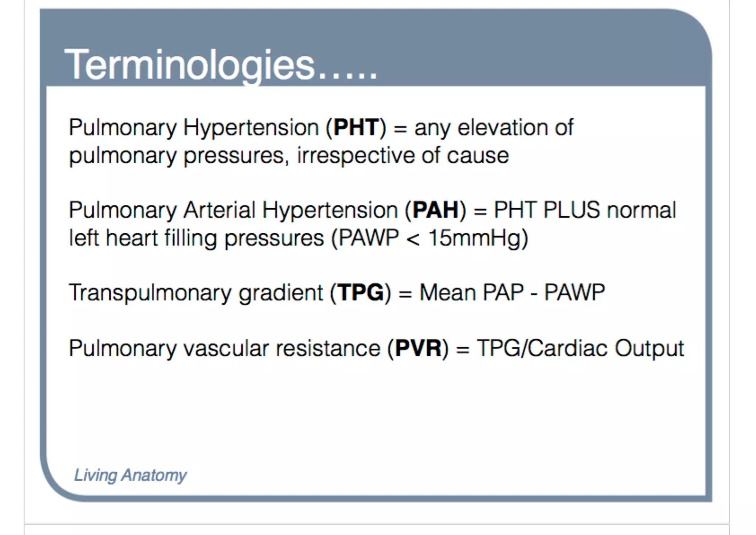Click the phrase "Pulmonary Arterial Hypertension"

233,210
